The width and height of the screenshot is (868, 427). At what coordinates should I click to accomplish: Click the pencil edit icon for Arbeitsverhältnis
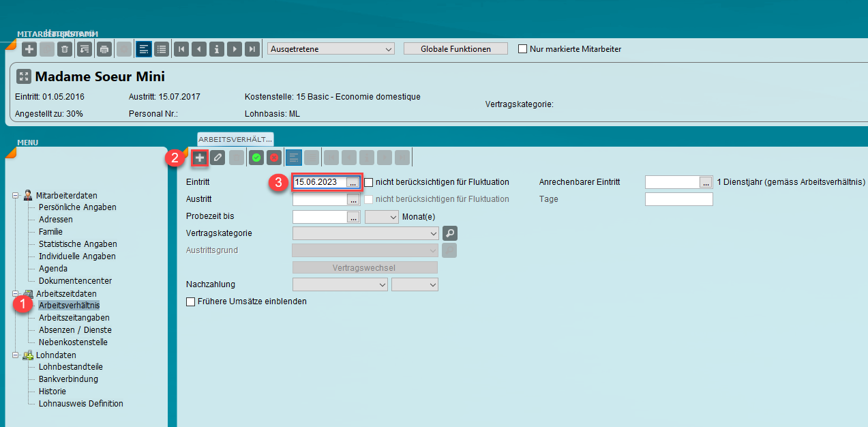[218, 158]
